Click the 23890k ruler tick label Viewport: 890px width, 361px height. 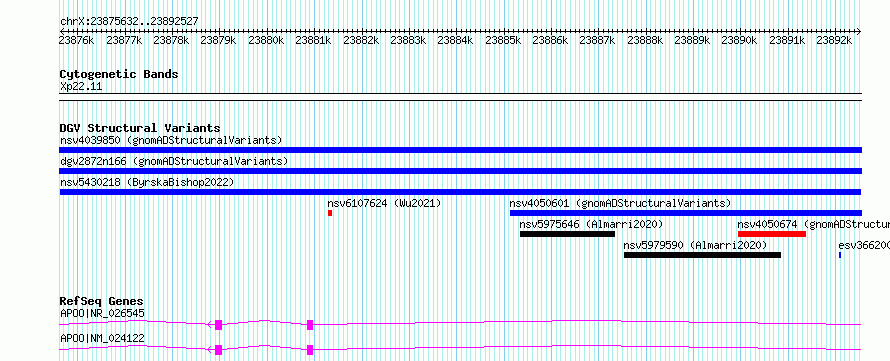coord(739,40)
